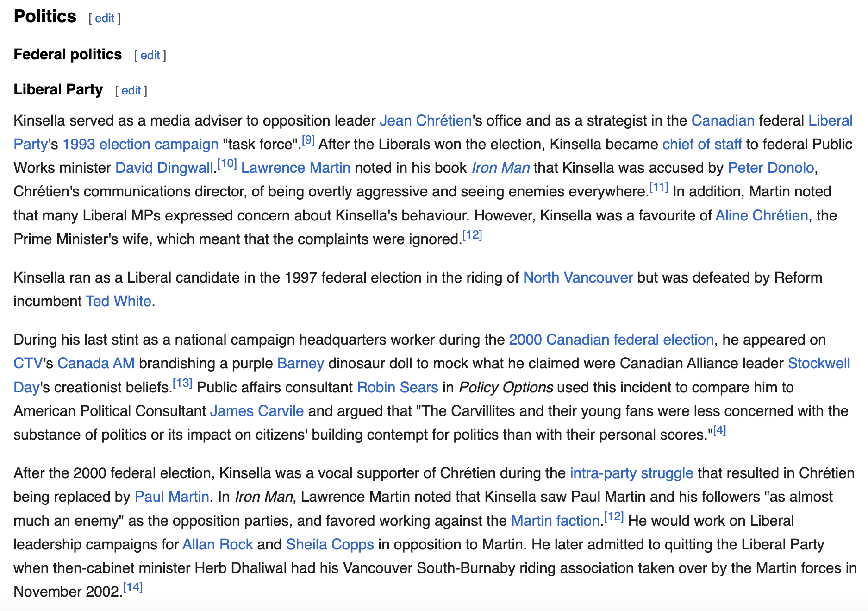Open footnote 11
The image size is (868, 611).
click(659, 187)
